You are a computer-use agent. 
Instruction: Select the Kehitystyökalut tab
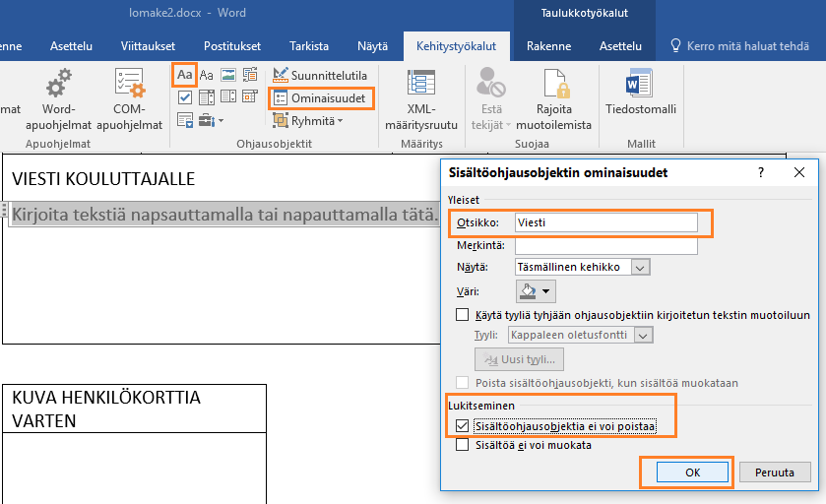point(456,46)
